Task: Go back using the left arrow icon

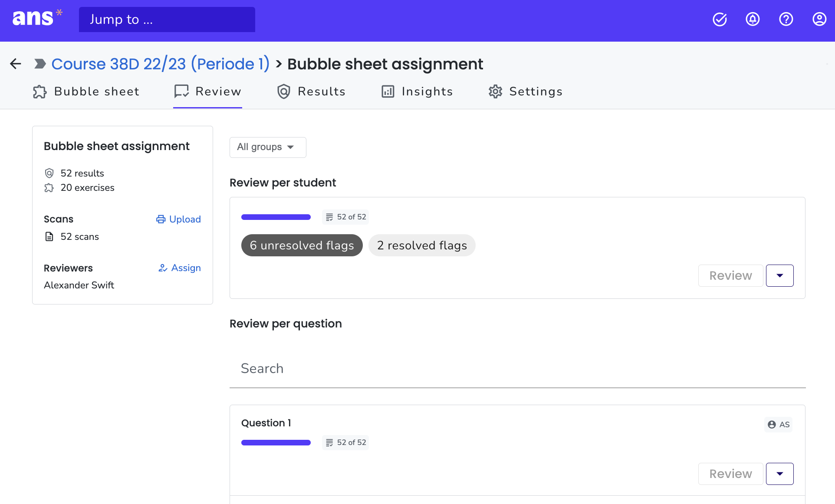Action: tap(16, 64)
